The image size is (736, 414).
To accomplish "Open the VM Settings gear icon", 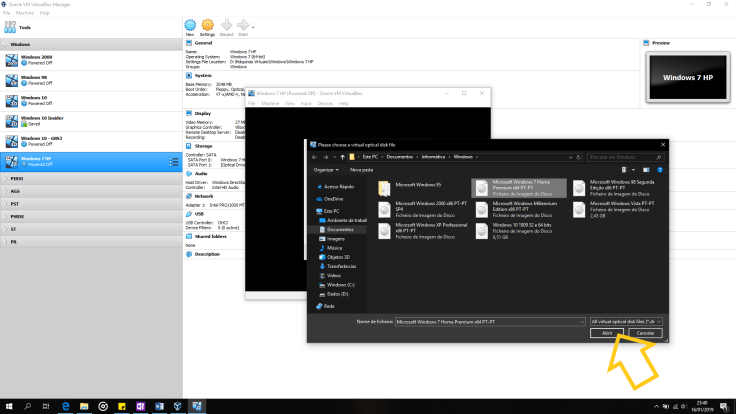I will point(207,25).
